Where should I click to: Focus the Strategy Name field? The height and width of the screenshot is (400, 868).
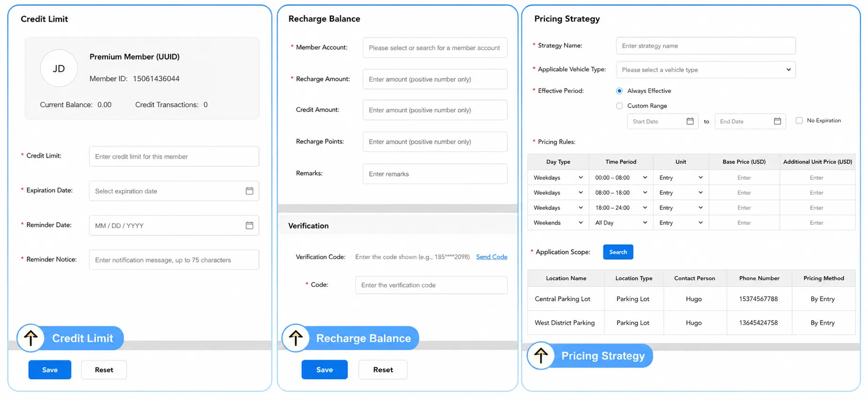coord(706,46)
